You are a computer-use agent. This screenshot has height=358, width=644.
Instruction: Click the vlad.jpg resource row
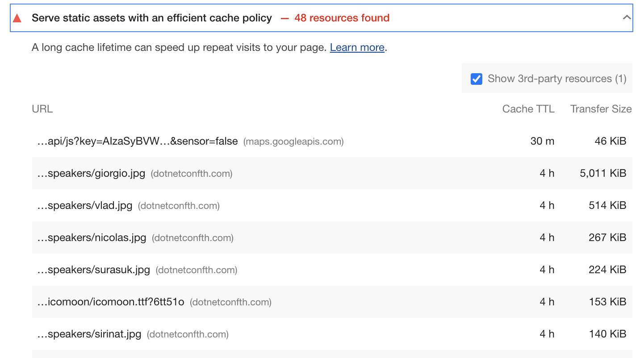84,205
